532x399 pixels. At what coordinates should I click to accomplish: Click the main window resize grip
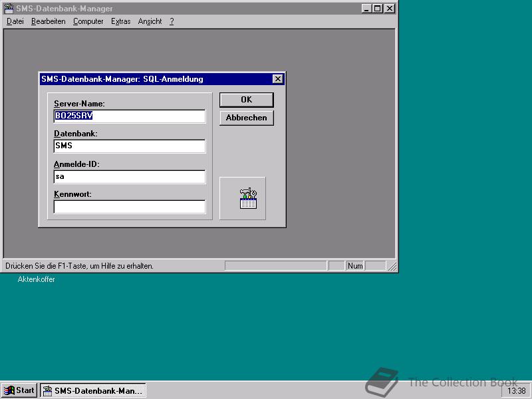coord(392,267)
